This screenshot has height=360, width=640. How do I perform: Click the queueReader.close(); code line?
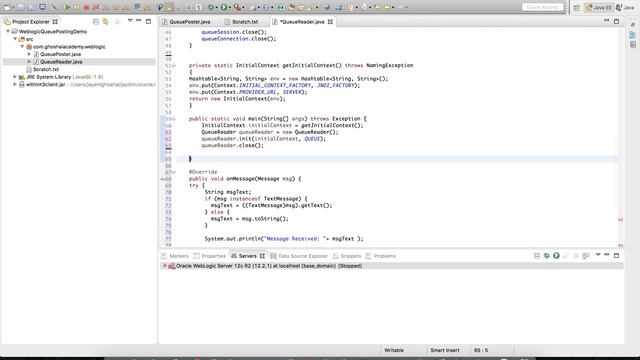click(232, 145)
